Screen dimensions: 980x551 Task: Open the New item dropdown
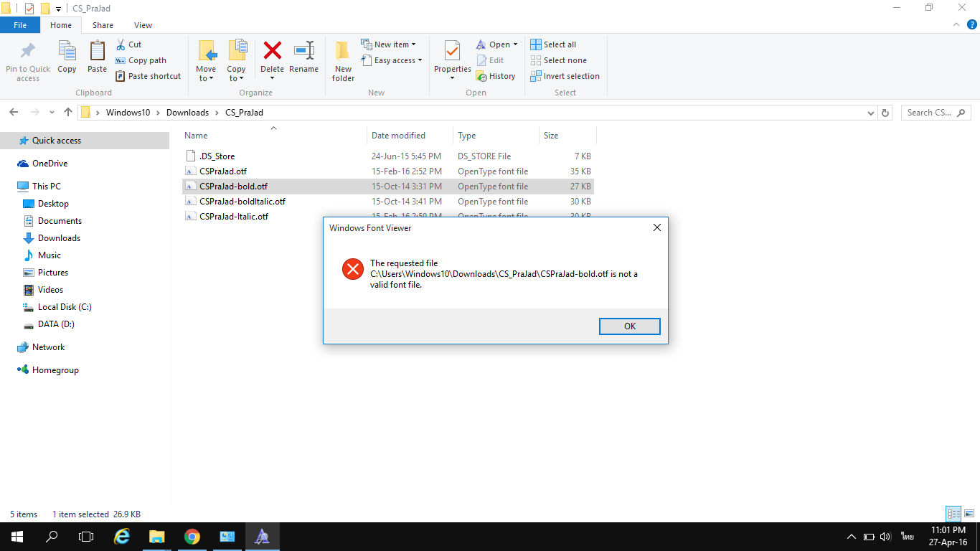point(388,44)
